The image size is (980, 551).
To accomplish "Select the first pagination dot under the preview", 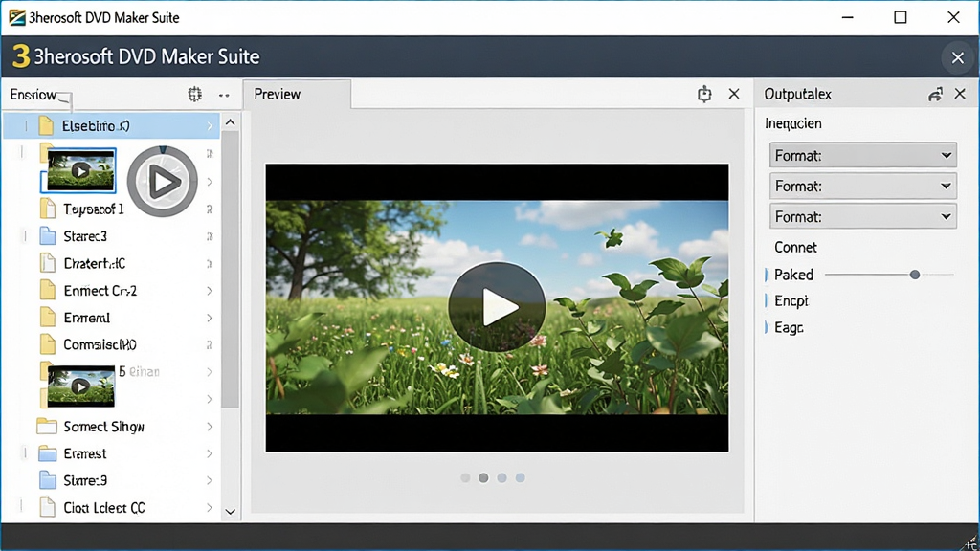I will pyautogui.click(x=465, y=478).
